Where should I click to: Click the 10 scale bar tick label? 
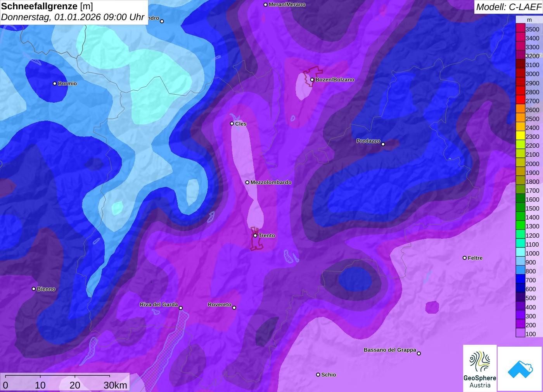coord(40,385)
